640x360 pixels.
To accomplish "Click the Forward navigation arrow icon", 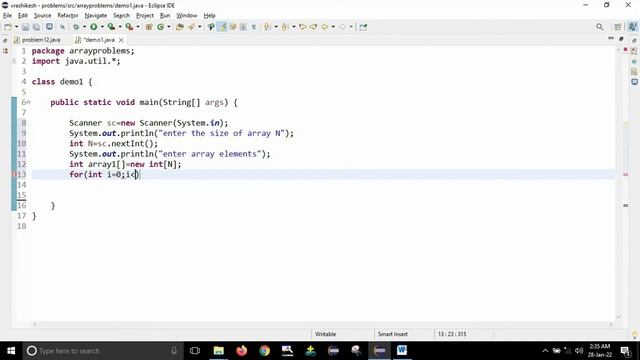I will (x=342, y=27).
